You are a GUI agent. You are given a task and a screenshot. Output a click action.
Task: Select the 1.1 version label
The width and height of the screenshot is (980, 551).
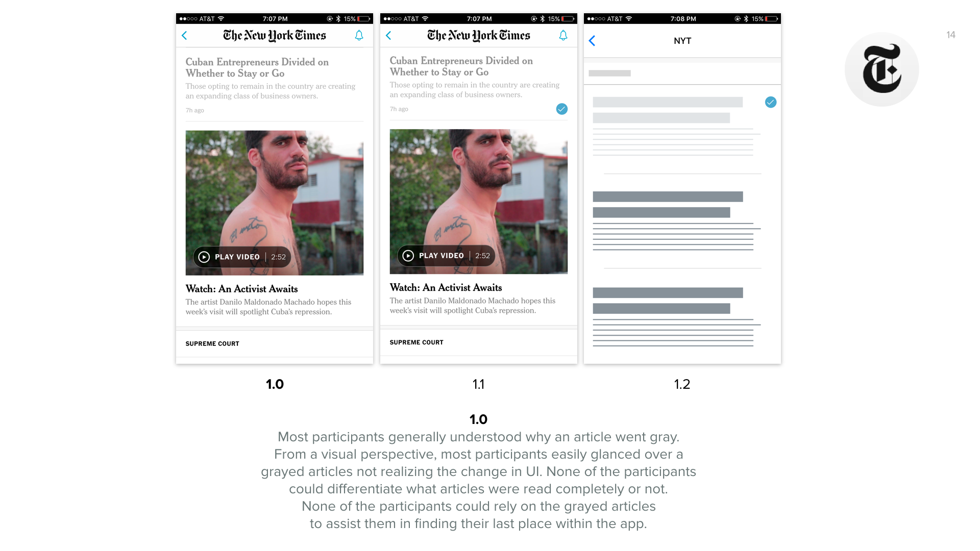click(x=478, y=384)
